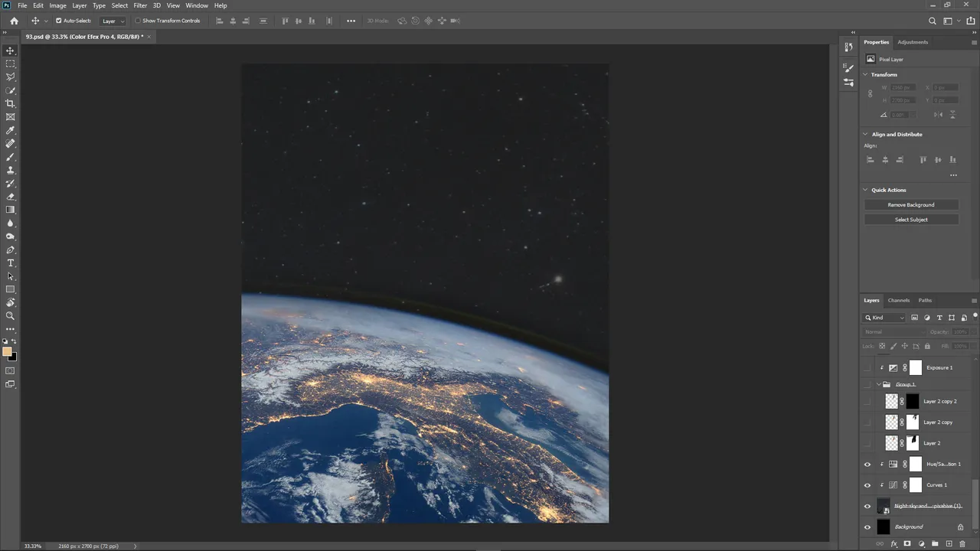Click the background color swatch
The image size is (980, 551).
(14, 358)
